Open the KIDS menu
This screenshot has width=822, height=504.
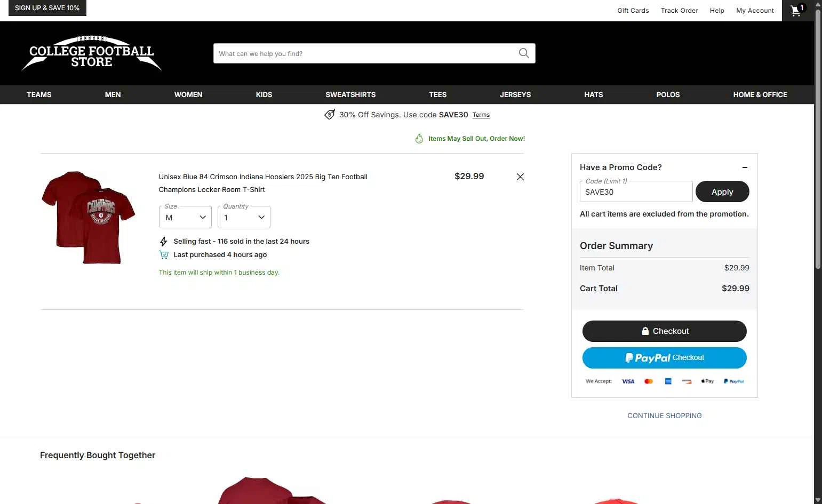pyautogui.click(x=264, y=94)
